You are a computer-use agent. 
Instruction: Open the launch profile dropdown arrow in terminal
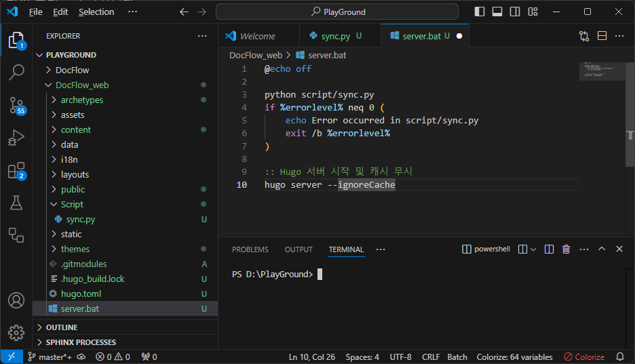coord(533,249)
